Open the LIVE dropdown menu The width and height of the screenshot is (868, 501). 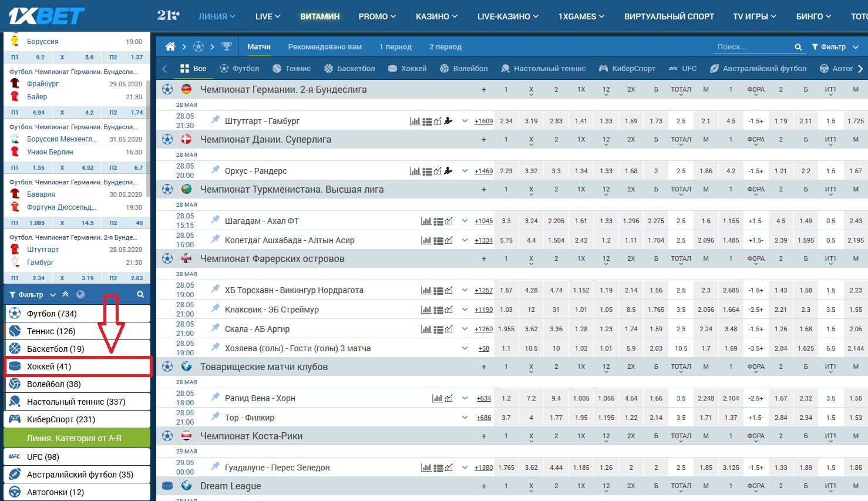[268, 16]
